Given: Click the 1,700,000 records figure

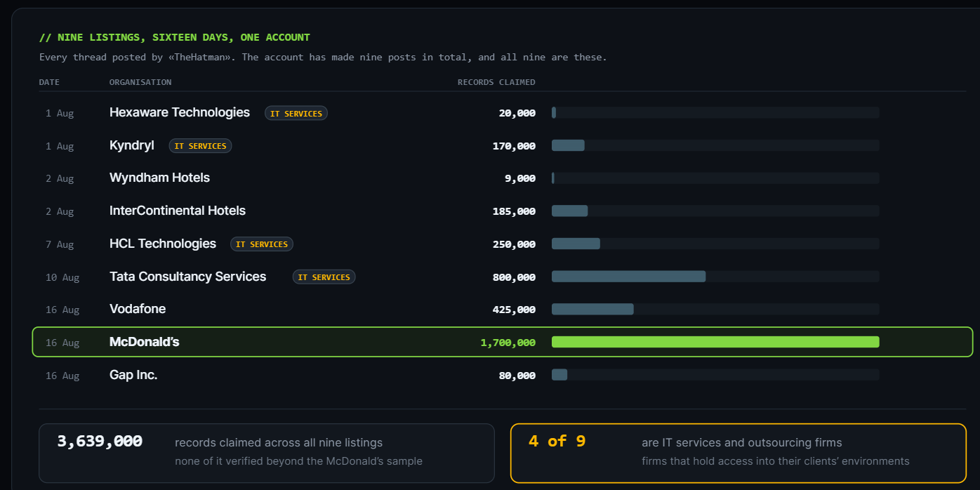Looking at the screenshot, I should click(x=508, y=343).
